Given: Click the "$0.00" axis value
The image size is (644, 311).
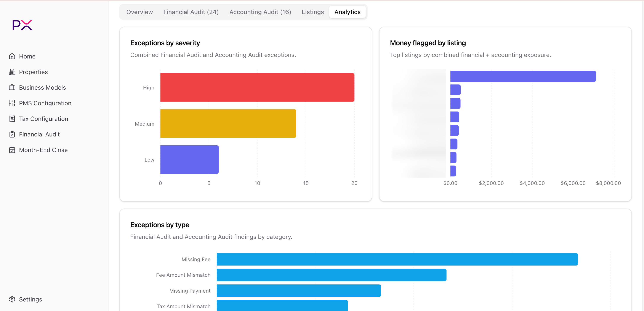Looking at the screenshot, I should point(450,183).
